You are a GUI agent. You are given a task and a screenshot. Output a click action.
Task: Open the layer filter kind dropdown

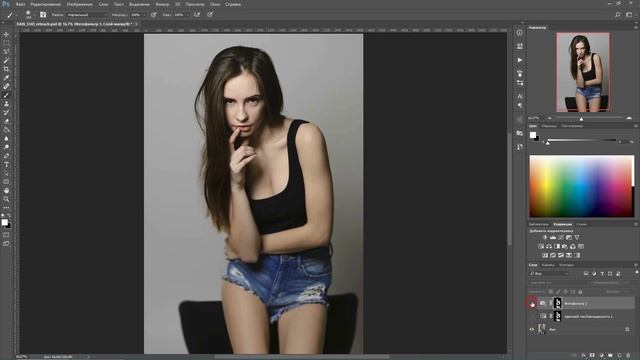tap(549, 273)
